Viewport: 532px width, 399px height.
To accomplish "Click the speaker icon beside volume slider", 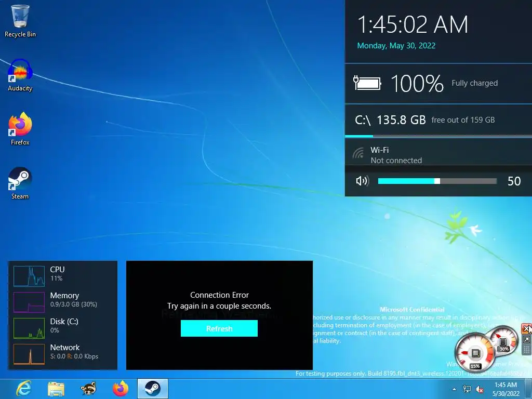I will tap(362, 181).
